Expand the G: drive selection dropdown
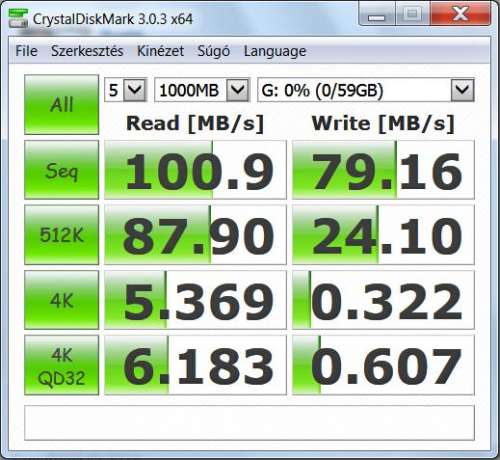The image size is (500, 460). coord(463,90)
